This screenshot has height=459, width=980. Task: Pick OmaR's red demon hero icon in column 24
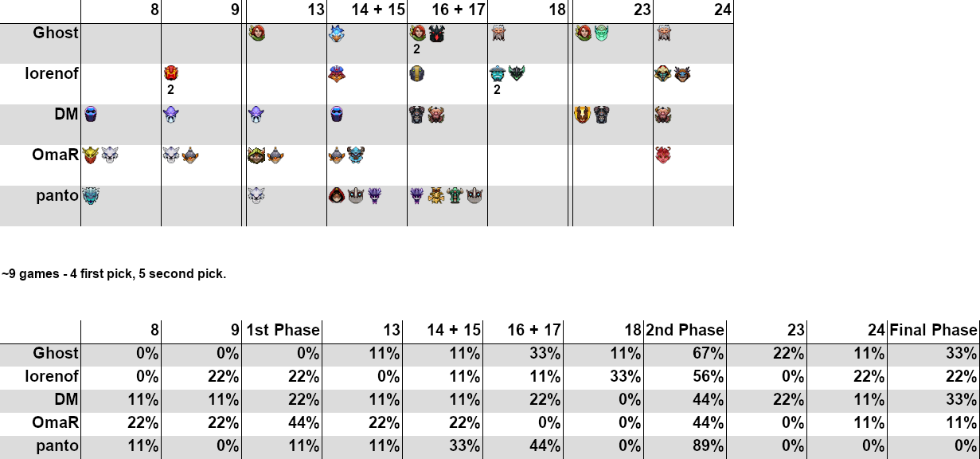(664, 155)
